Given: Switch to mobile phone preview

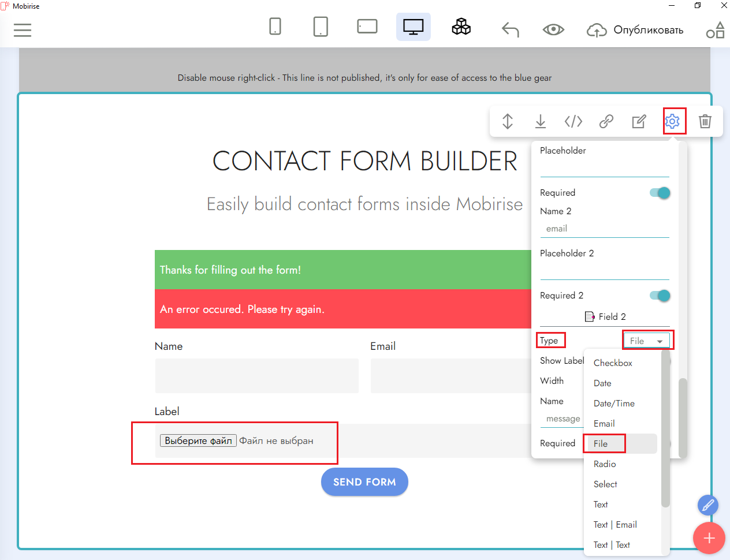Looking at the screenshot, I should tap(275, 27).
